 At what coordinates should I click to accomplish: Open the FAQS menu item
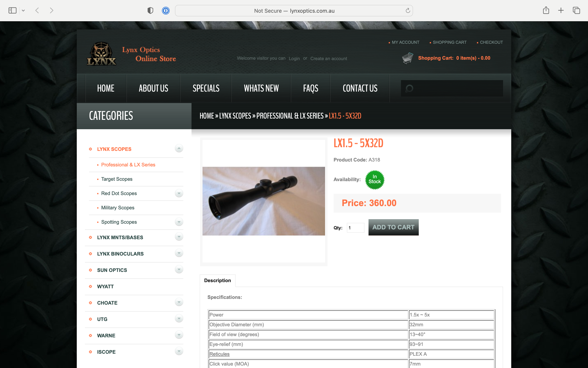coord(311,88)
